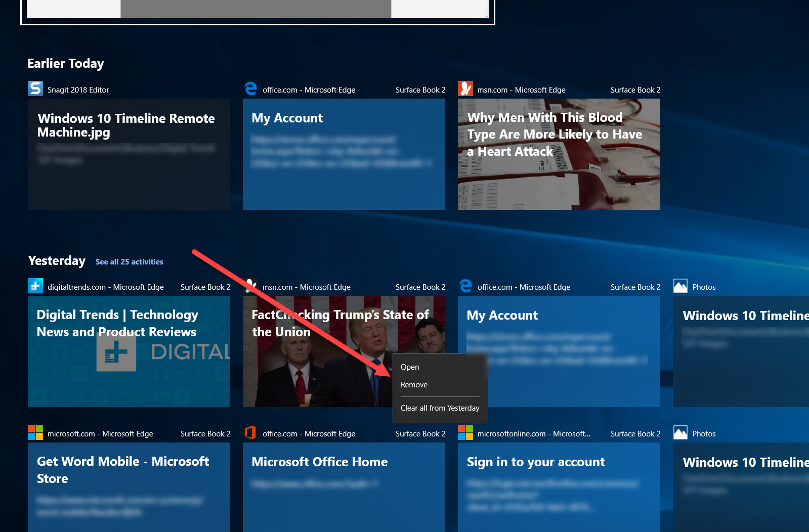809x532 pixels.
Task: Click microsoft.com - Microsoft Edge label
Action: pyautogui.click(x=100, y=433)
